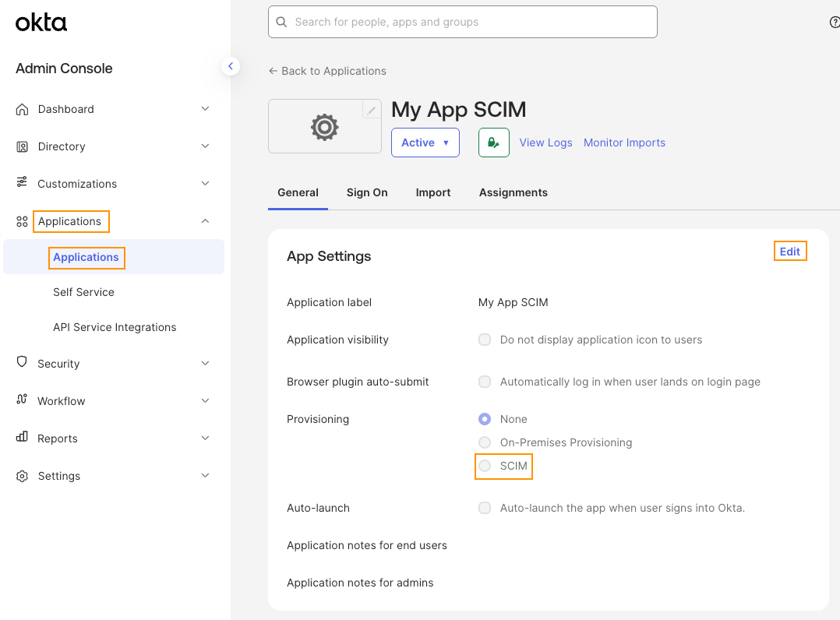Viewport: 840px width, 620px height.
Task: Click the Workflow sidebar label
Action: click(x=61, y=401)
